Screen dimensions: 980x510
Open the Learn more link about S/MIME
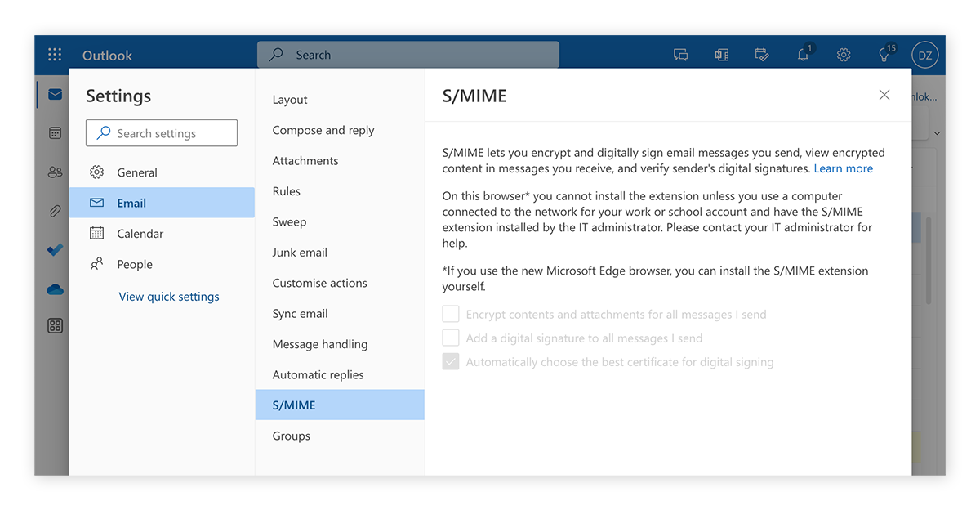844,168
